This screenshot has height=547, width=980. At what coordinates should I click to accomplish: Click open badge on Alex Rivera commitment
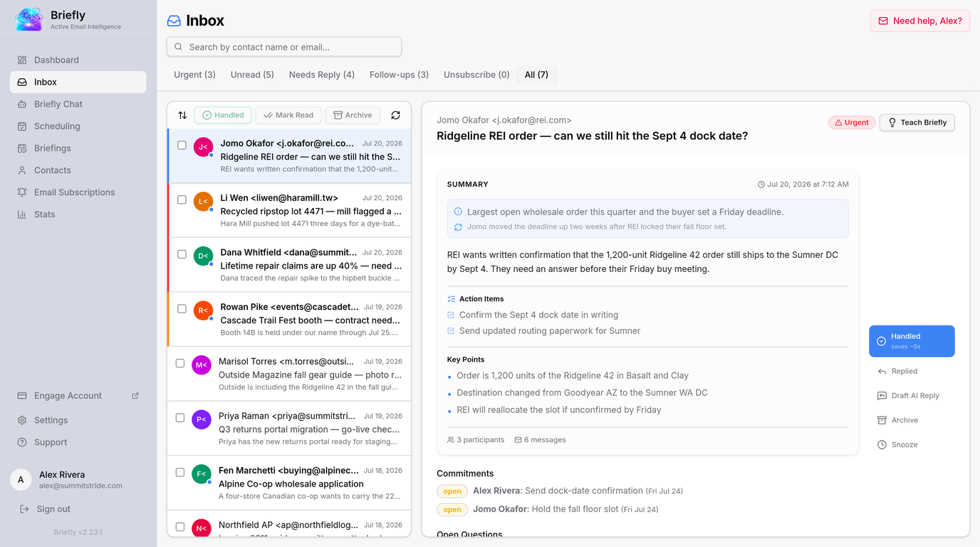(452, 491)
